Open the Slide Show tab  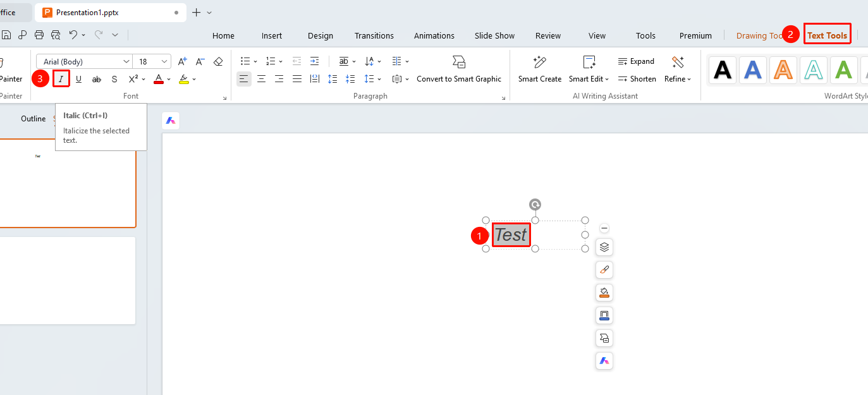pos(495,35)
